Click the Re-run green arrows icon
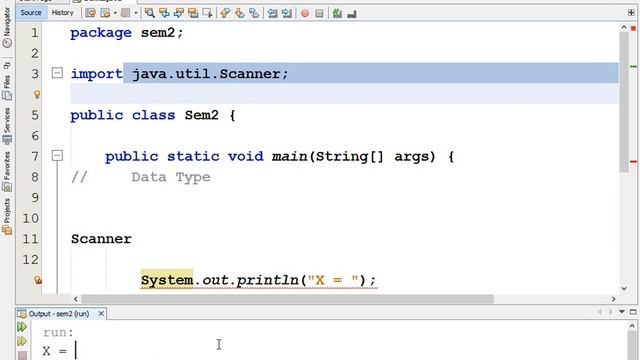This screenshot has width=640, height=360. [22, 327]
